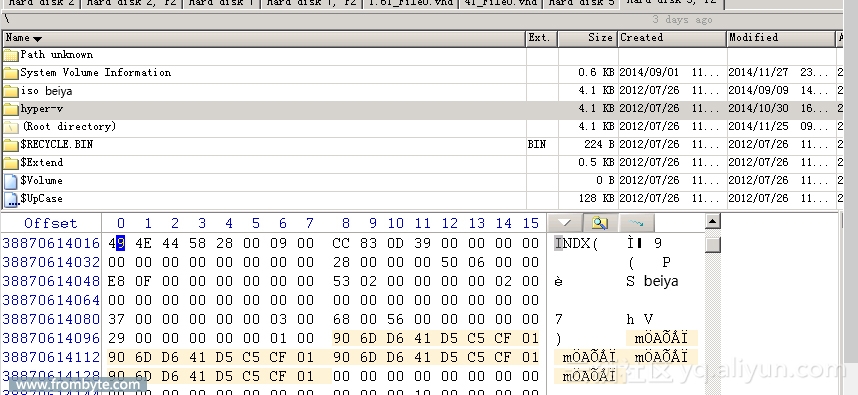Viewport: 858px width, 395px height.
Task: Click the 'beiya' text in the text column
Action: pyautogui.click(x=661, y=281)
